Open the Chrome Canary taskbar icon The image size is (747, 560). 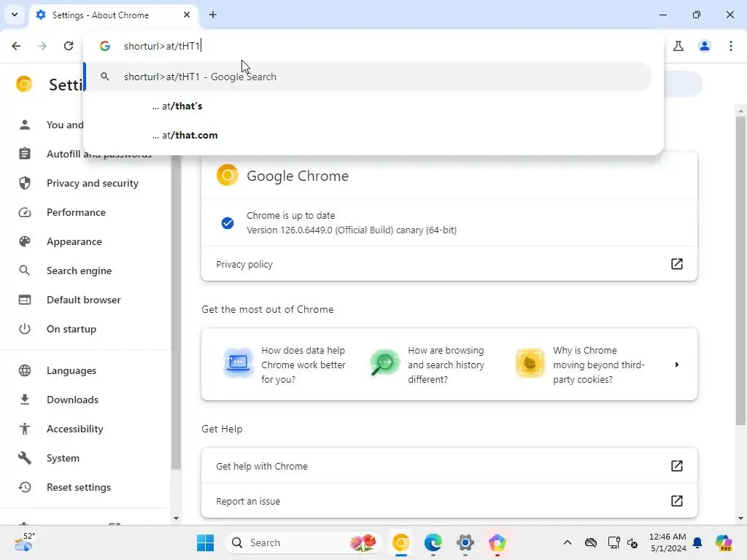pos(401,542)
